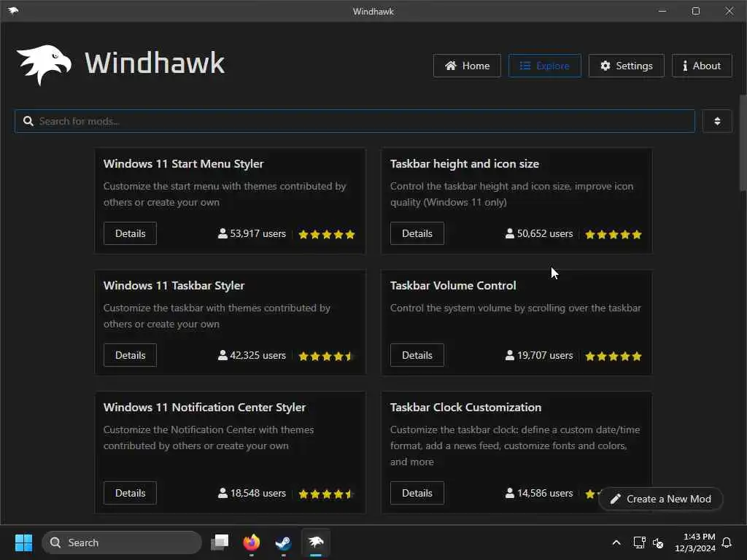Viewport: 747px width, 560px height.
Task: Click Create a New Mod button
Action: click(x=661, y=499)
